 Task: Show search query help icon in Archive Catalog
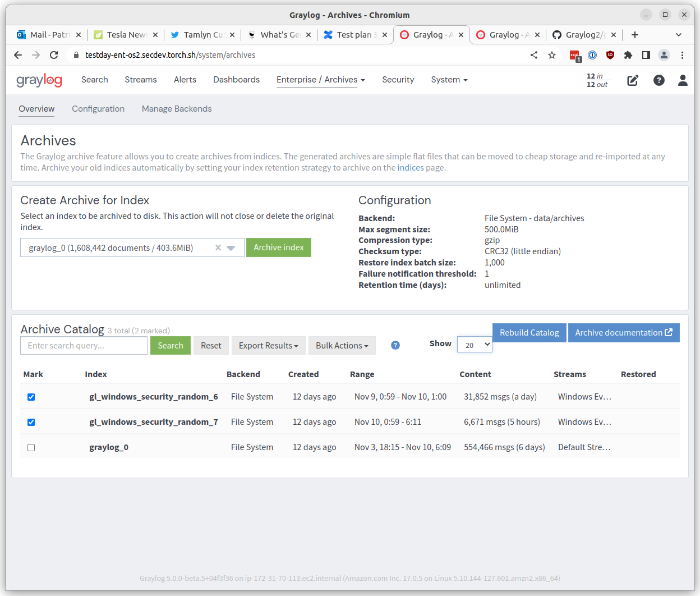click(395, 345)
